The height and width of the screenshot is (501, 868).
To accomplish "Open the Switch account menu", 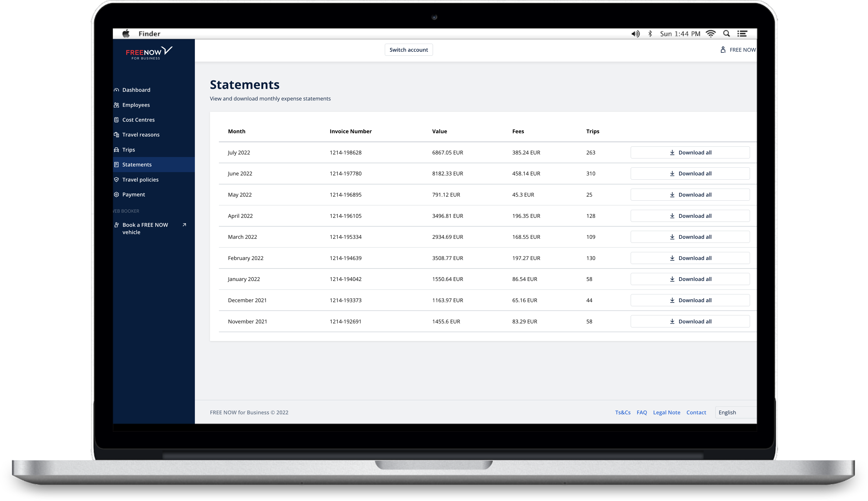I will (x=409, y=49).
